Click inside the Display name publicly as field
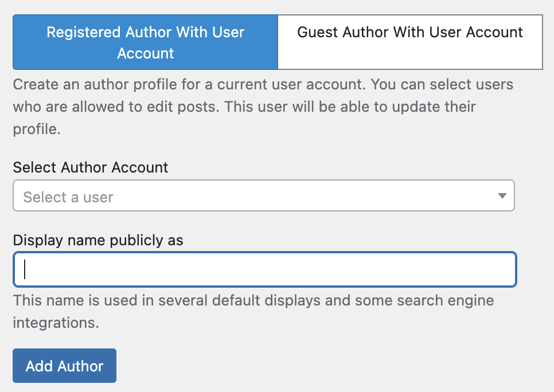The image size is (554, 392). point(264,269)
